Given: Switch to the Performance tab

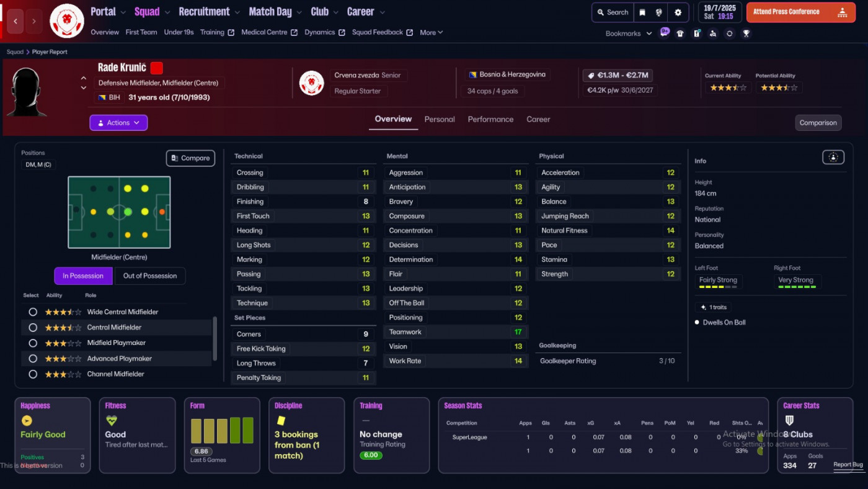Looking at the screenshot, I should (490, 119).
